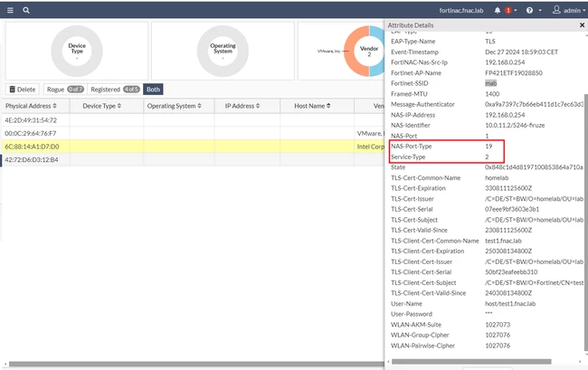The width and height of the screenshot is (588, 370).
Task: Click the Operating System donut chart
Action: [x=223, y=51]
